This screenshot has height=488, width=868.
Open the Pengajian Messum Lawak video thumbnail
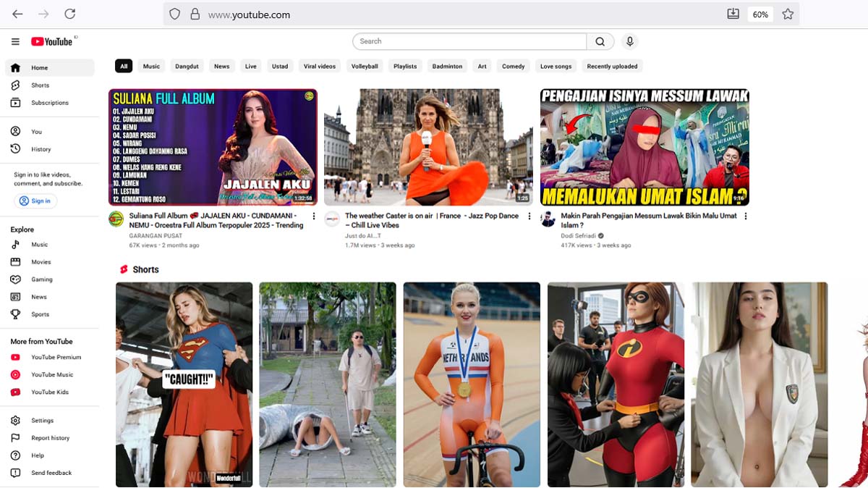[644, 147]
